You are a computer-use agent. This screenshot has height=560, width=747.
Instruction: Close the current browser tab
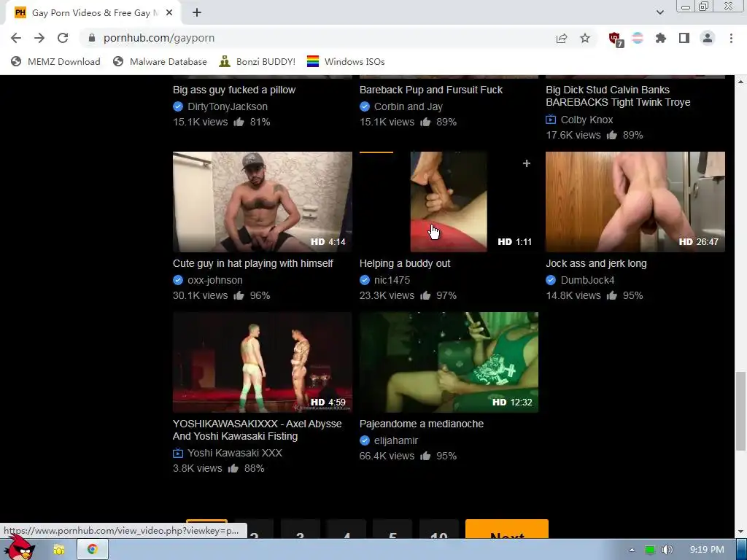169,13
